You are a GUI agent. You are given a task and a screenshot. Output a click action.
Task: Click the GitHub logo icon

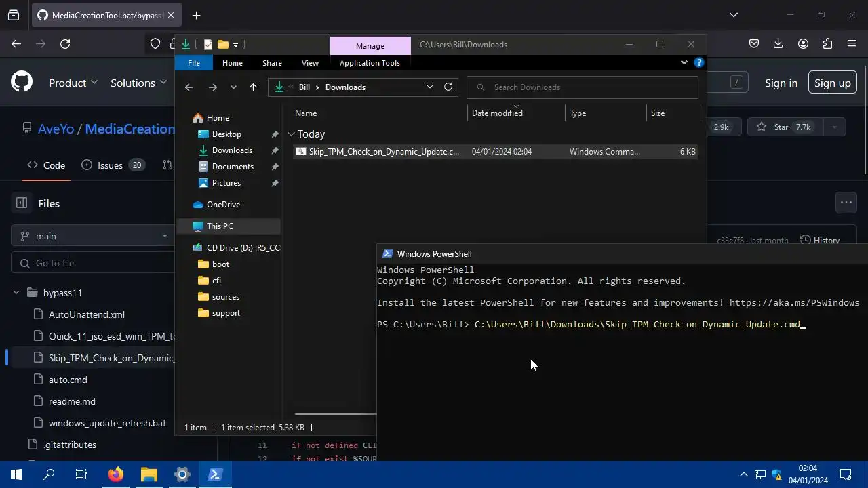(22, 83)
